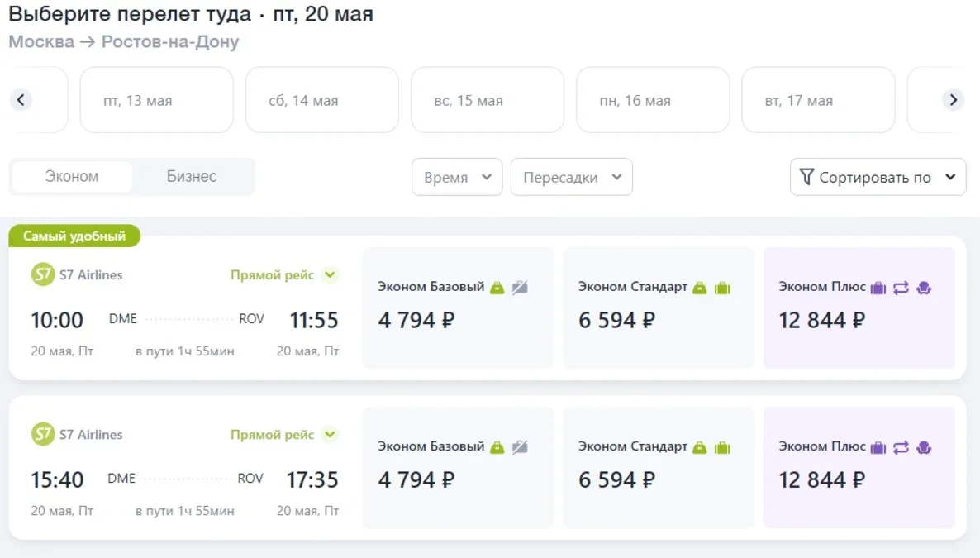
Task: Click the next dates arrow
Action: coord(953,100)
